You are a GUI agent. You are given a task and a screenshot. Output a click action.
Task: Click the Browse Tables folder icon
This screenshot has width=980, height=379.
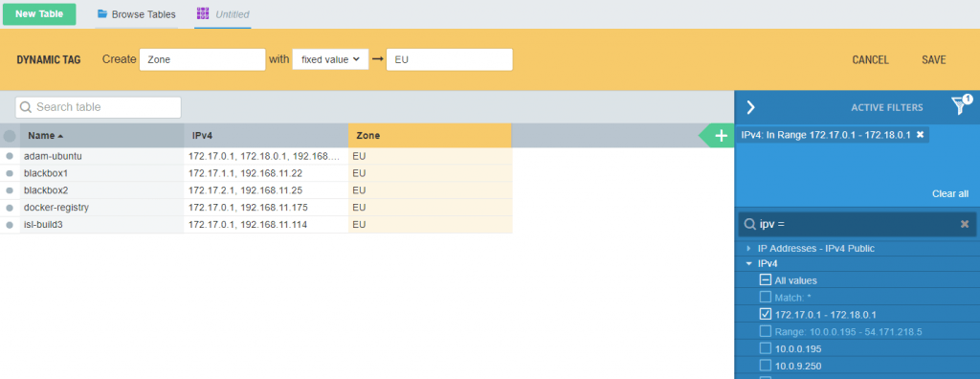pos(102,13)
